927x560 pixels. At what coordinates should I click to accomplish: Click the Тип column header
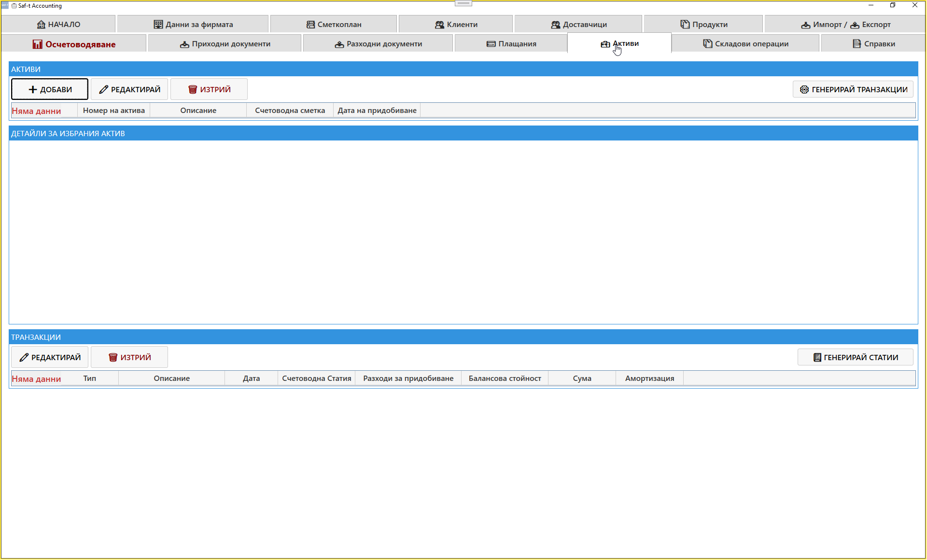(x=90, y=378)
